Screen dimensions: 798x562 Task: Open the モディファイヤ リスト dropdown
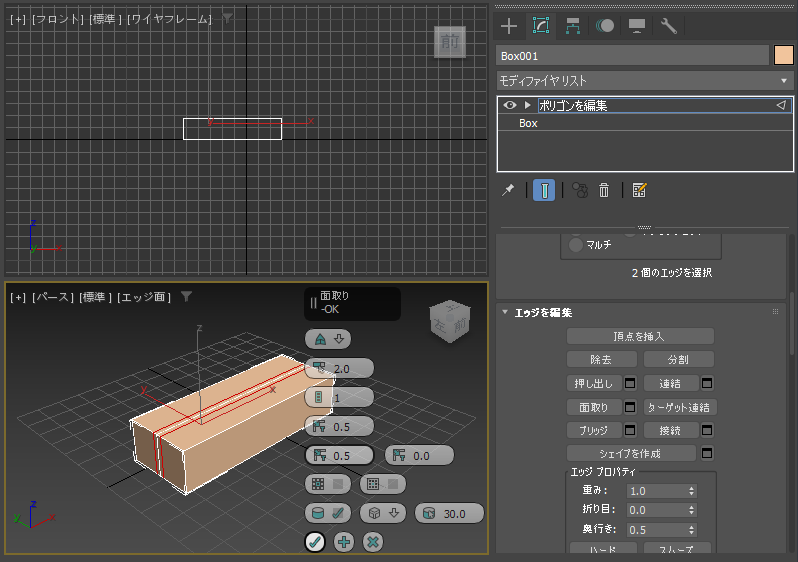click(x=644, y=81)
